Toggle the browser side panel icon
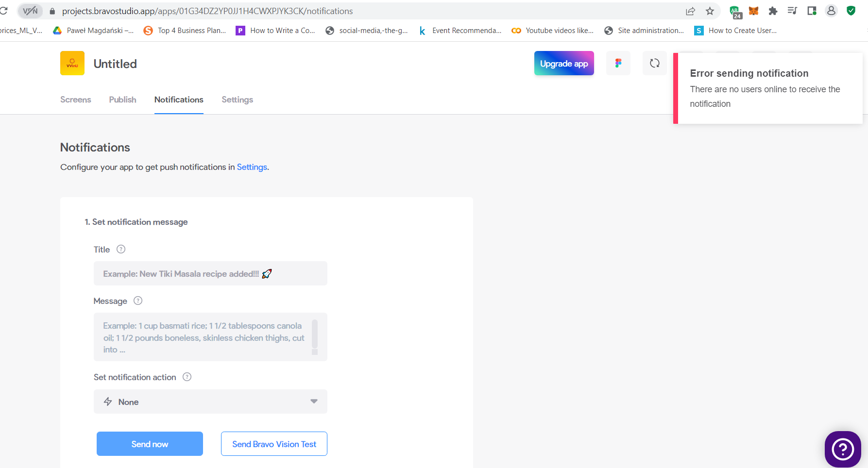 tap(812, 11)
